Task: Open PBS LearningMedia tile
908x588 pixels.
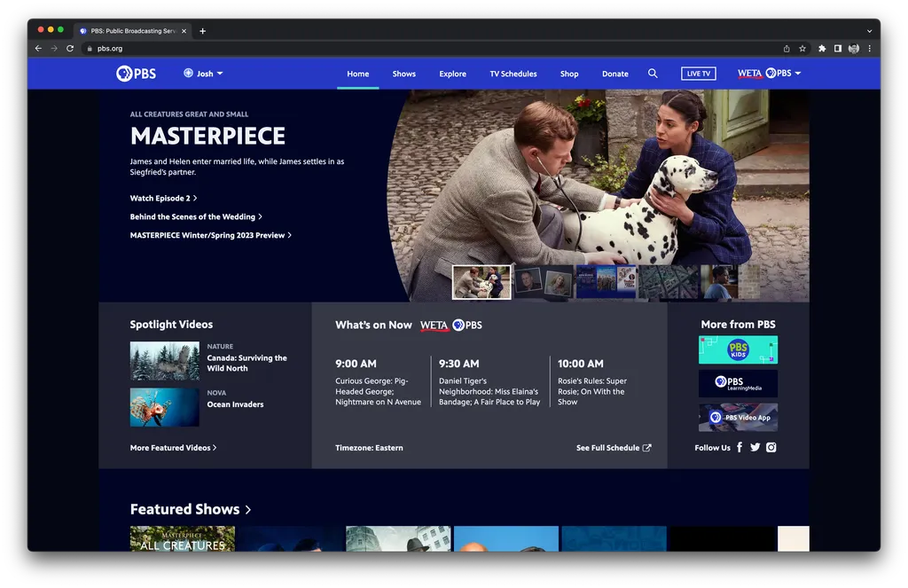Action: click(739, 383)
